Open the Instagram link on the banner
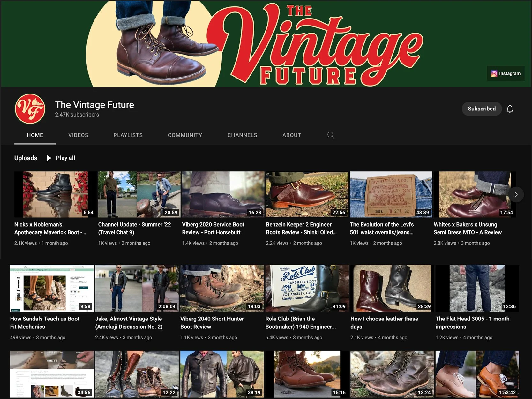 [x=506, y=73]
